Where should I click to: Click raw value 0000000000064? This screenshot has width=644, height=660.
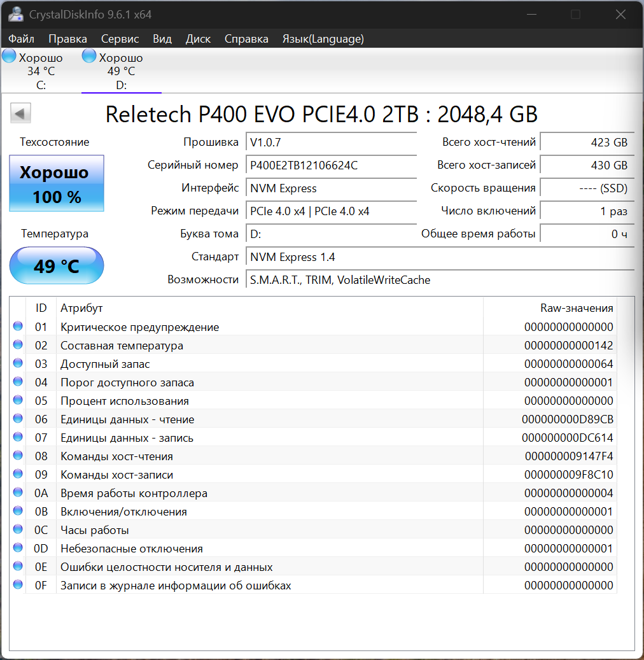click(x=569, y=364)
